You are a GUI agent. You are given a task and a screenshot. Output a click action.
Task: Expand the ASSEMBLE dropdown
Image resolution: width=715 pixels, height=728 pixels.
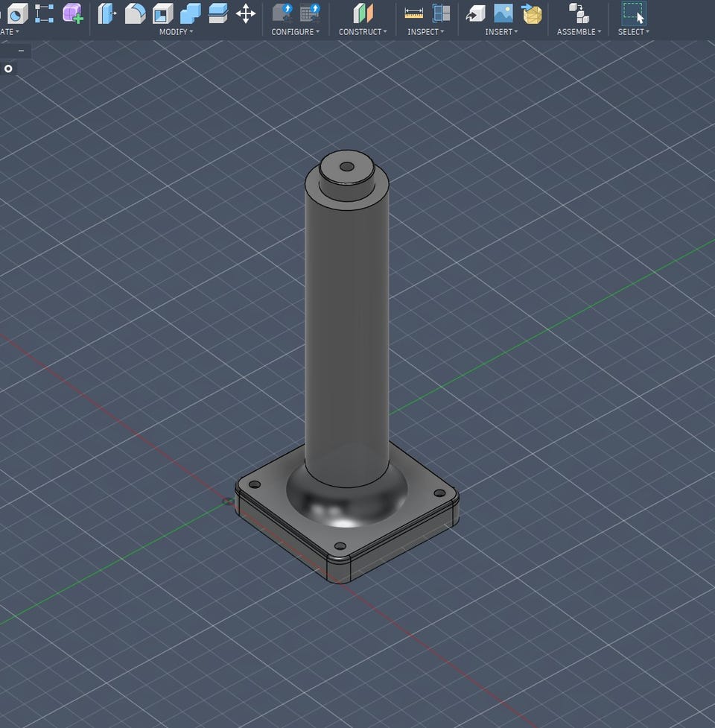(579, 31)
